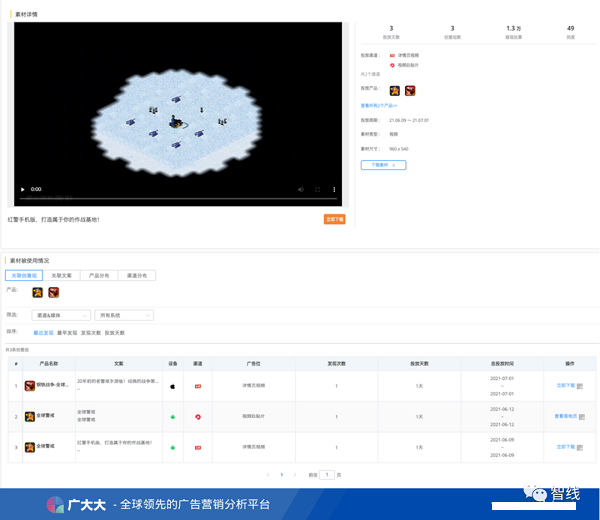Viewport: 600px width, 520px height.
Task: Click the yellow-star product icon beside 投放产品
Action: [x=395, y=91]
